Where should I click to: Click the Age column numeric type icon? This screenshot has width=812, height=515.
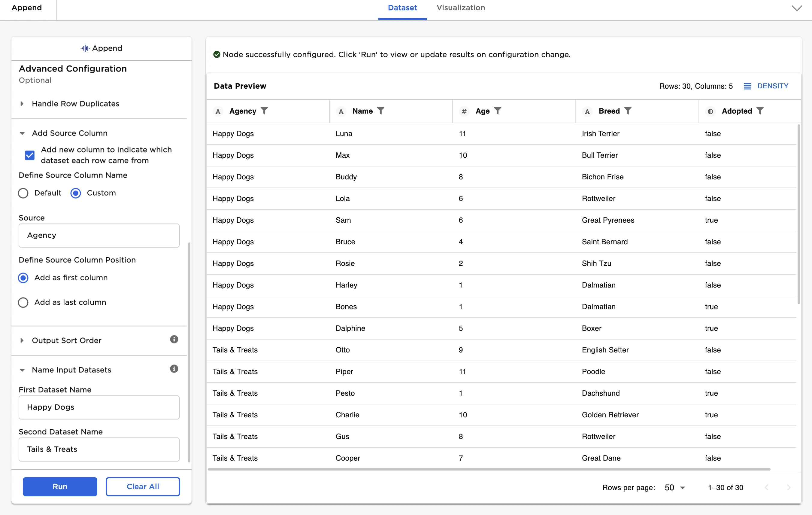[x=464, y=111]
